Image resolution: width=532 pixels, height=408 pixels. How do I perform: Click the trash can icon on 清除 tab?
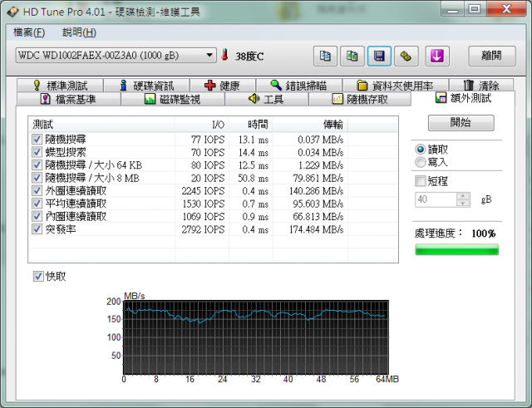[469, 85]
